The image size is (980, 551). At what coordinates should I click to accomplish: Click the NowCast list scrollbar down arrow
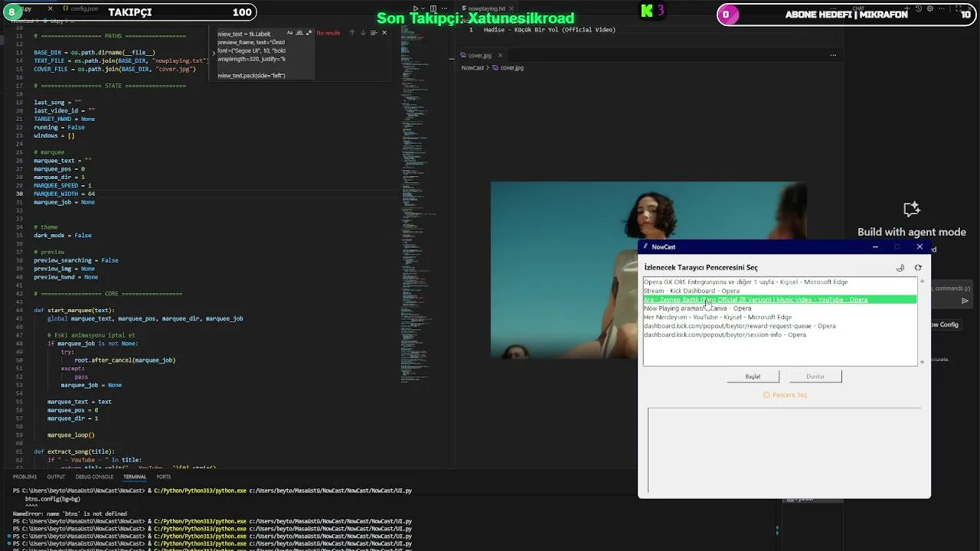click(x=922, y=362)
